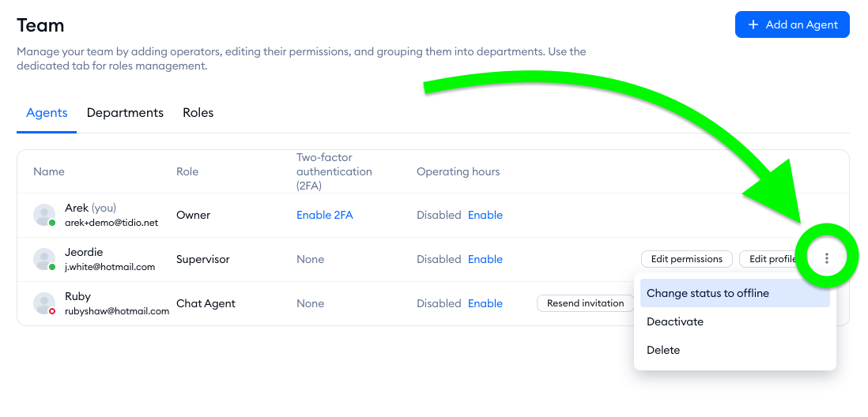Enable operating hours for Arek

click(485, 215)
